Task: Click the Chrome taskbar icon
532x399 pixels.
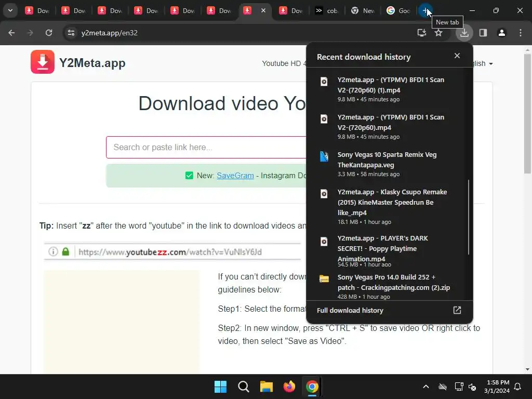Action: tap(312, 387)
